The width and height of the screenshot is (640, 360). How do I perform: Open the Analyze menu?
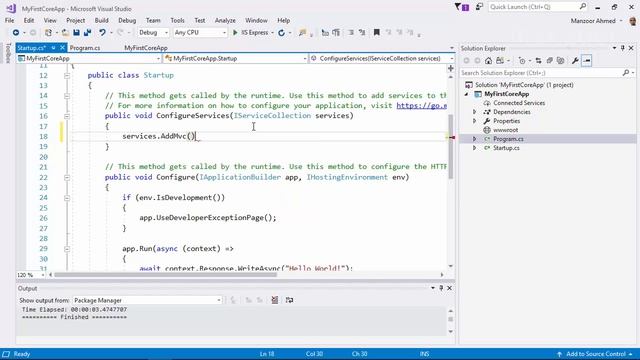pos(225,20)
